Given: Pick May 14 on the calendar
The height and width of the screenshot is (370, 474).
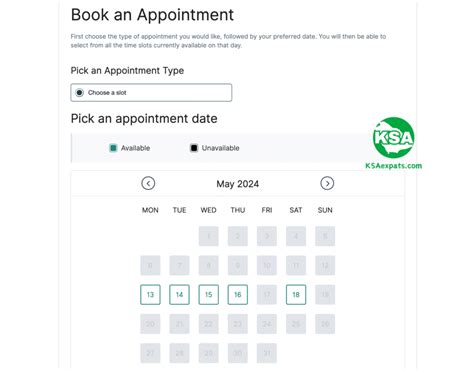Looking at the screenshot, I should pos(179,295).
